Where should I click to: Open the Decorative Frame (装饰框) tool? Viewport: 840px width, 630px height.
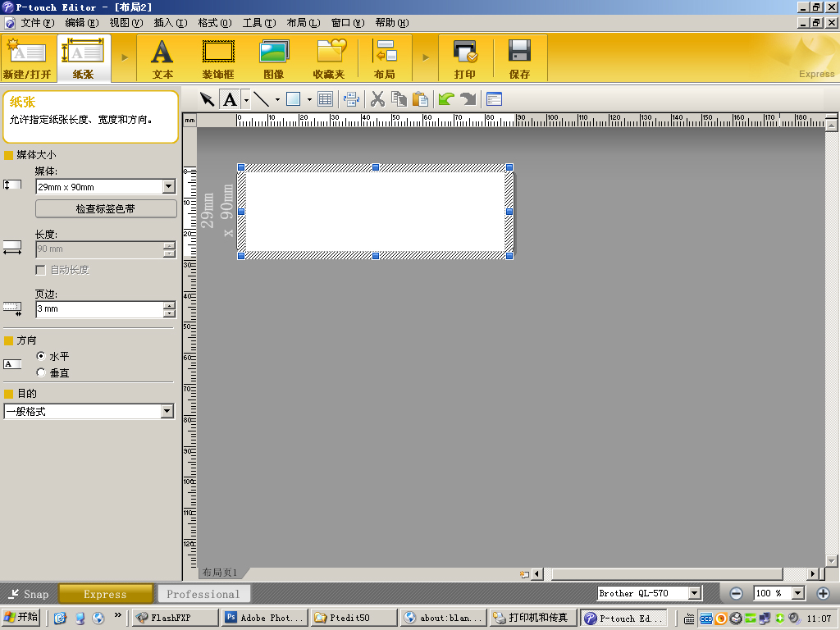pos(218,53)
